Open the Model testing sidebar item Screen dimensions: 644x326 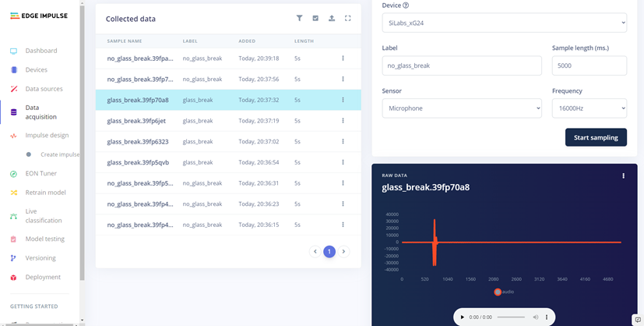pos(44,239)
